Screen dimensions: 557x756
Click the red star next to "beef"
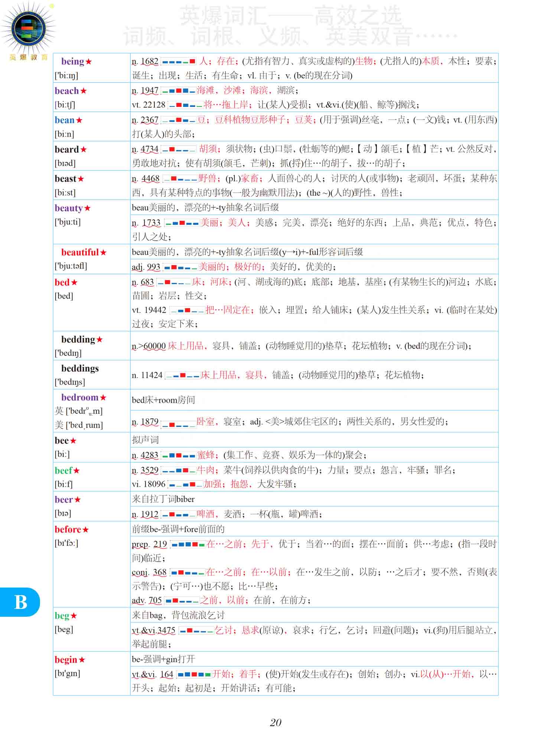pos(76,471)
